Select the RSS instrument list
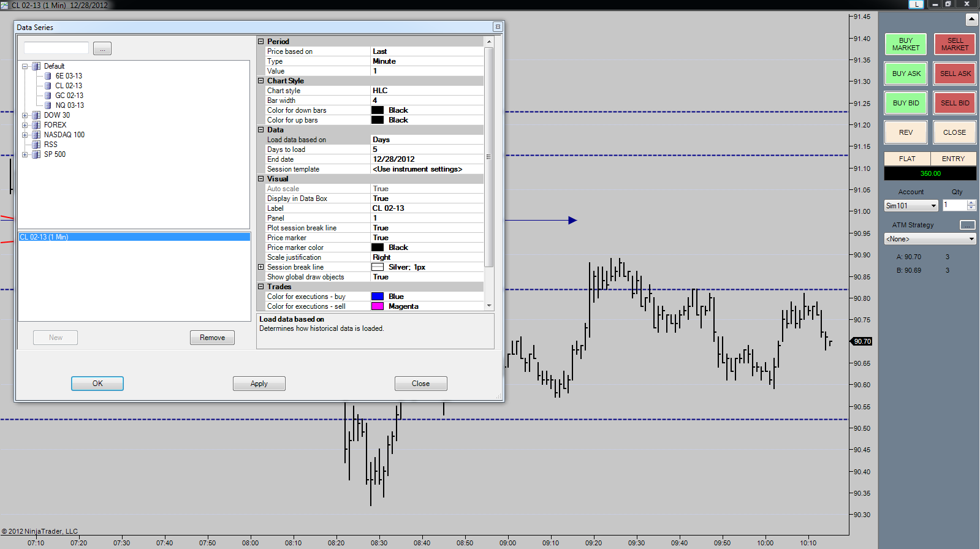 (51, 145)
